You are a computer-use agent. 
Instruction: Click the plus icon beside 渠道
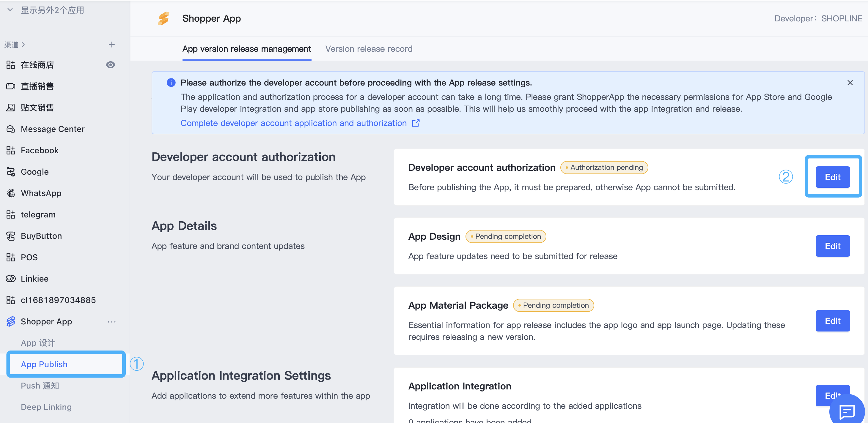pos(112,45)
